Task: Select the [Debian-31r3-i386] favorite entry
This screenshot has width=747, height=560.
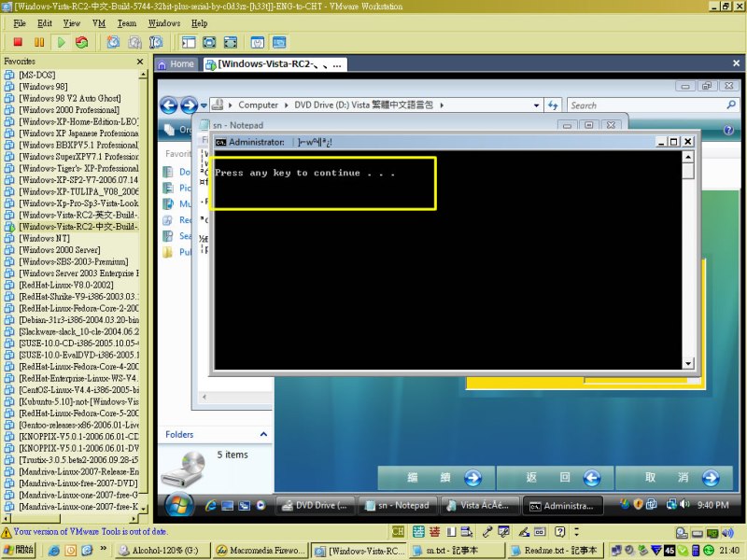Action: [x=78, y=319]
